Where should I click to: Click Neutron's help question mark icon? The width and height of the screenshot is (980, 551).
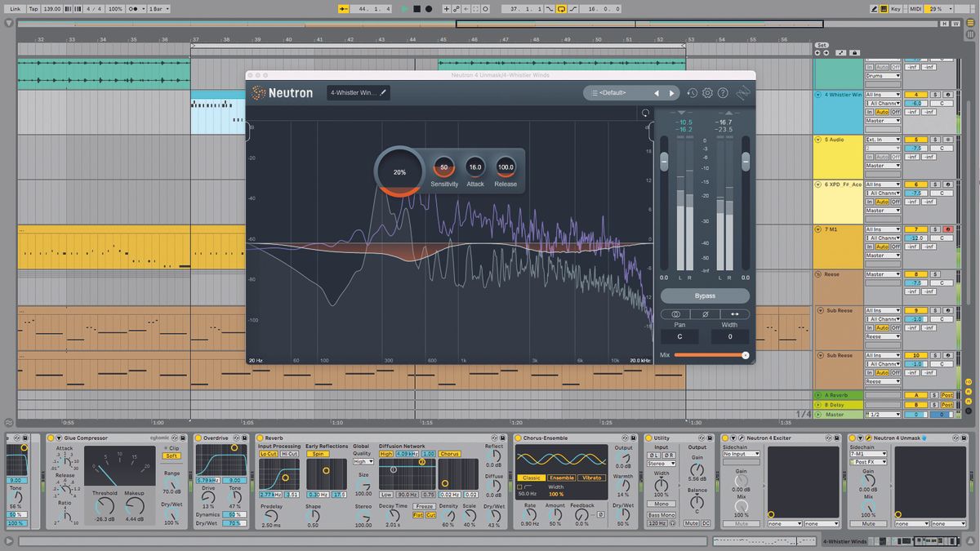tap(723, 93)
